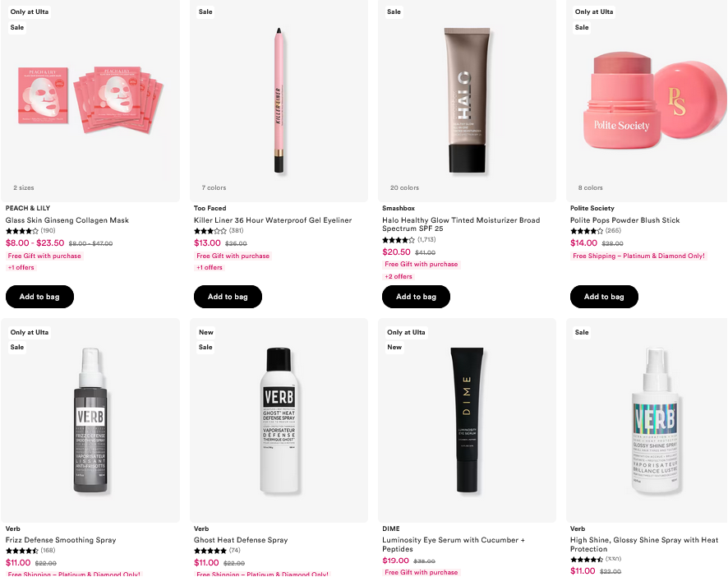Add Polite Pops Blush Stick to bag
The height and width of the screenshot is (577, 728).
[x=604, y=297]
